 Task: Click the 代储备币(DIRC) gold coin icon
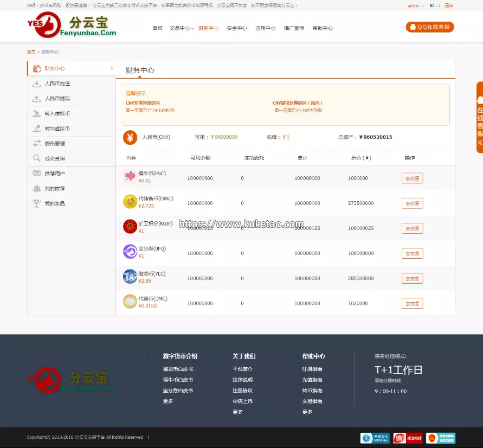click(130, 202)
